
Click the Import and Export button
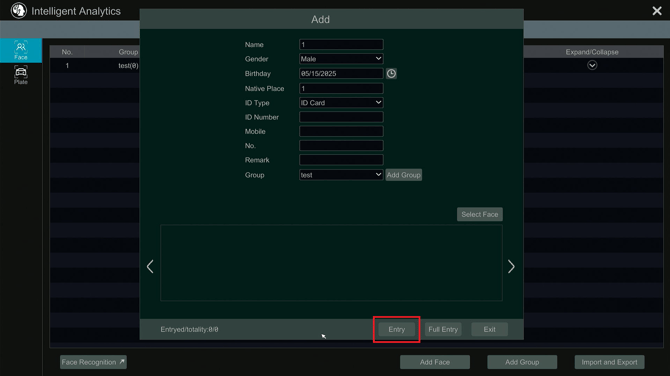[x=609, y=362]
